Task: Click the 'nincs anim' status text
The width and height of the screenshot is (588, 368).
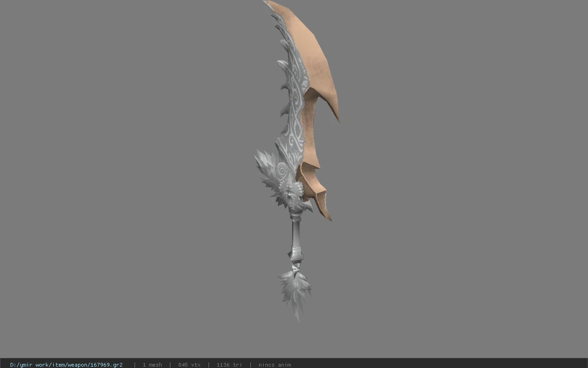Action: tap(275, 365)
